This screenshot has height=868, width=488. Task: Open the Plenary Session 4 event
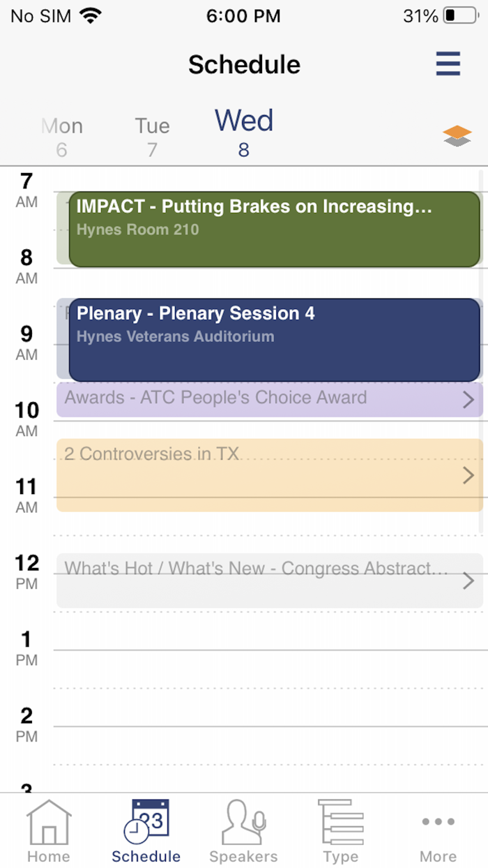tap(274, 340)
